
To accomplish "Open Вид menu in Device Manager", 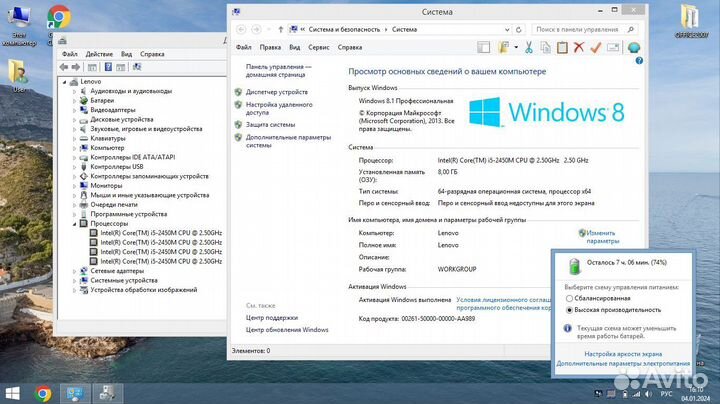I will [126, 54].
